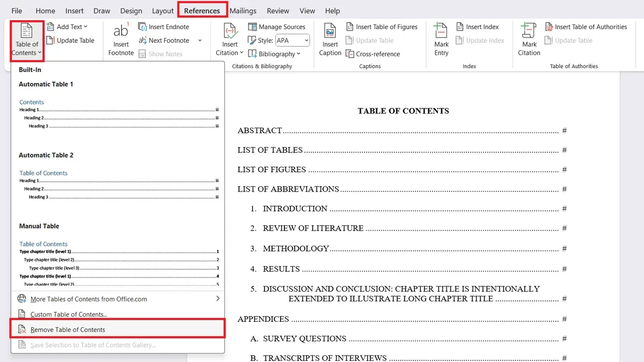Click the Save Selection to Gallery icon
The image size is (644, 362).
pyautogui.click(x=22, y=345)
